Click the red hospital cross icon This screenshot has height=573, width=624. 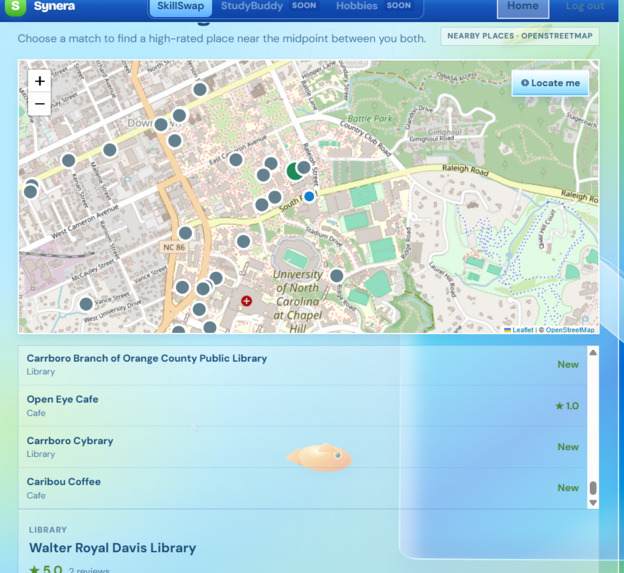(246, 301)
